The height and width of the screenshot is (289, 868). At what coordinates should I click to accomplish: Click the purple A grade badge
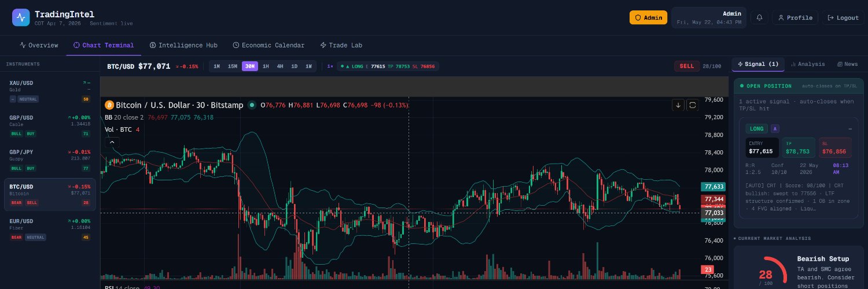point(775,129)
